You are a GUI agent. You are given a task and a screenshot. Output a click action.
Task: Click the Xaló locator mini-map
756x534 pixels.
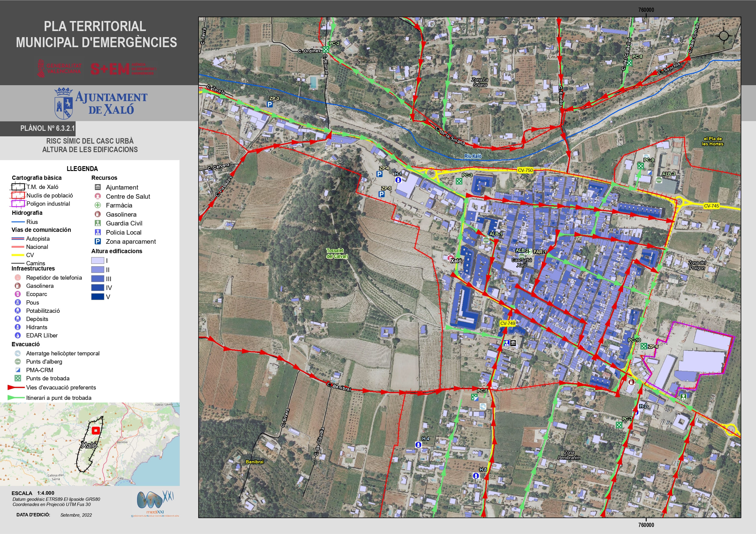(x=90, y=444)
